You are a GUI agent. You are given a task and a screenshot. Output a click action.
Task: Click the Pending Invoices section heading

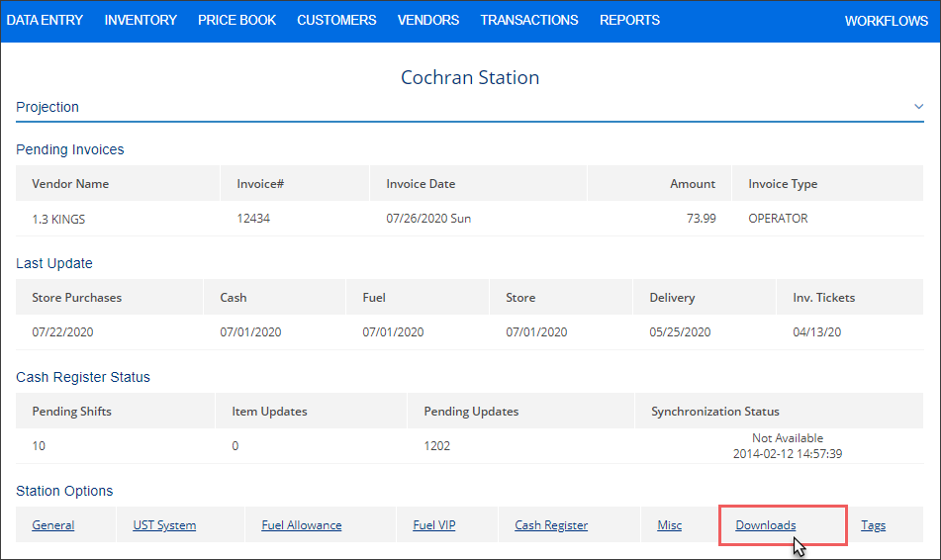coord(70,149)
